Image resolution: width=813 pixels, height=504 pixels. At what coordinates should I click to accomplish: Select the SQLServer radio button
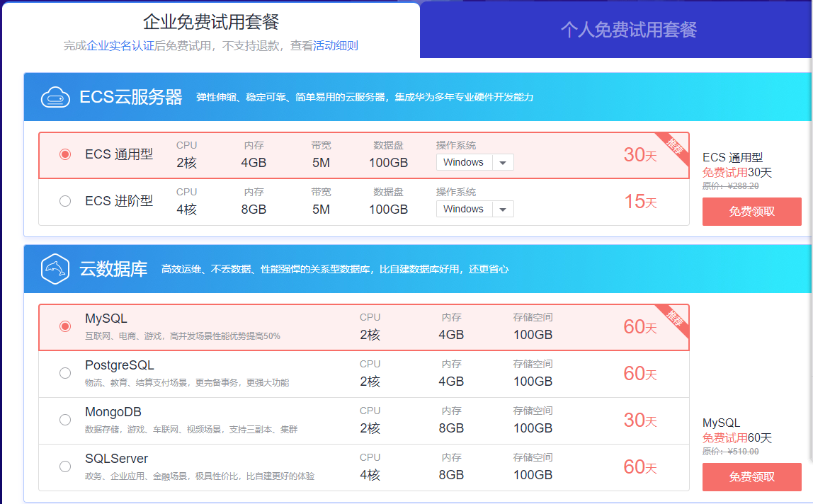coord(65,466)
